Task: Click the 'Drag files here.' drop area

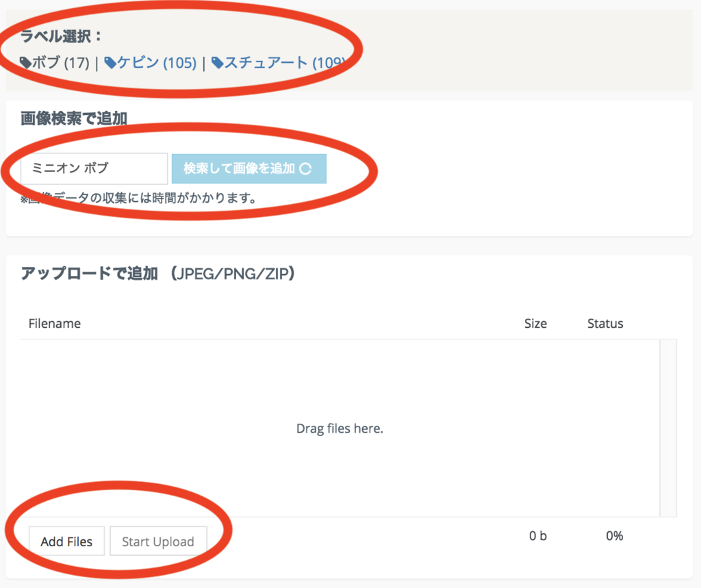Action: click(340, 429)
